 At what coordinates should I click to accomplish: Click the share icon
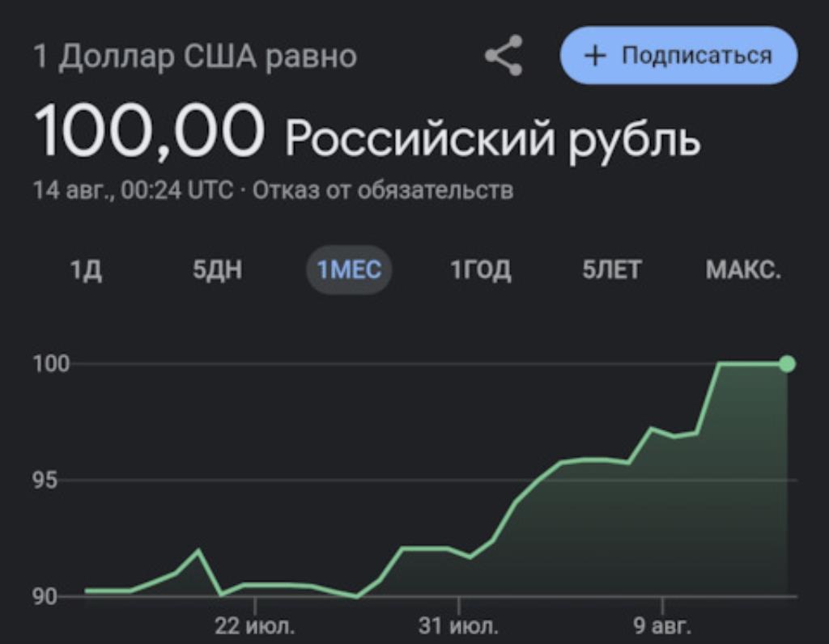click(504, 56)
